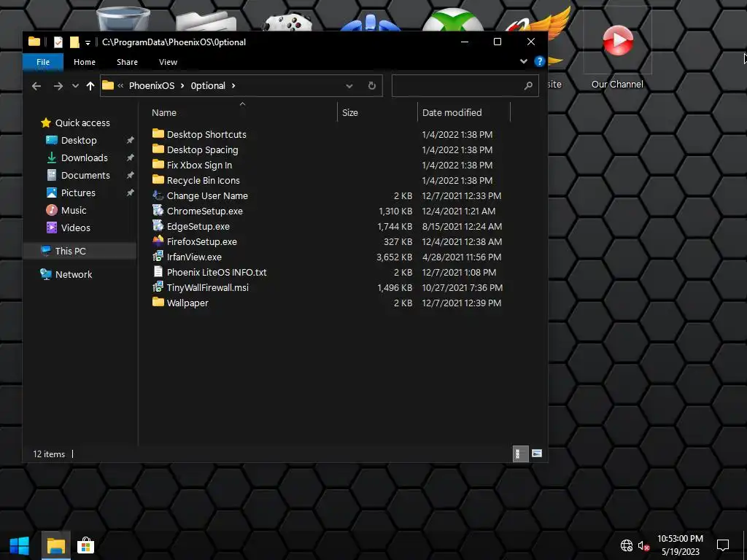Click the 3,652 KB size value

coord(394,257)
